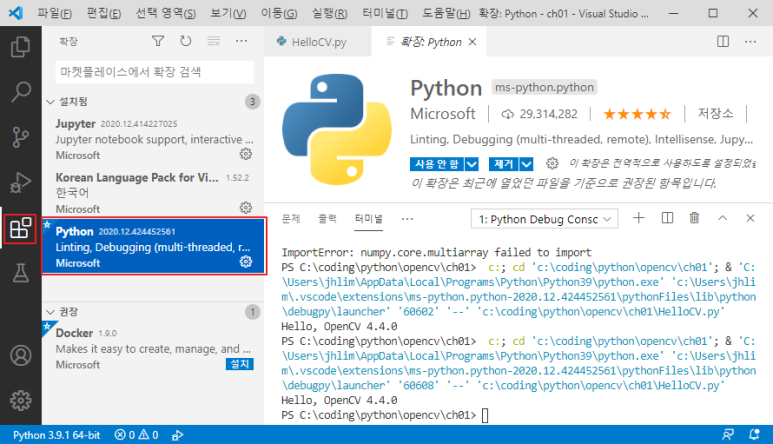The image size is (773, 444).
Task: Open the 실행 menu
Action: (329, 13)
